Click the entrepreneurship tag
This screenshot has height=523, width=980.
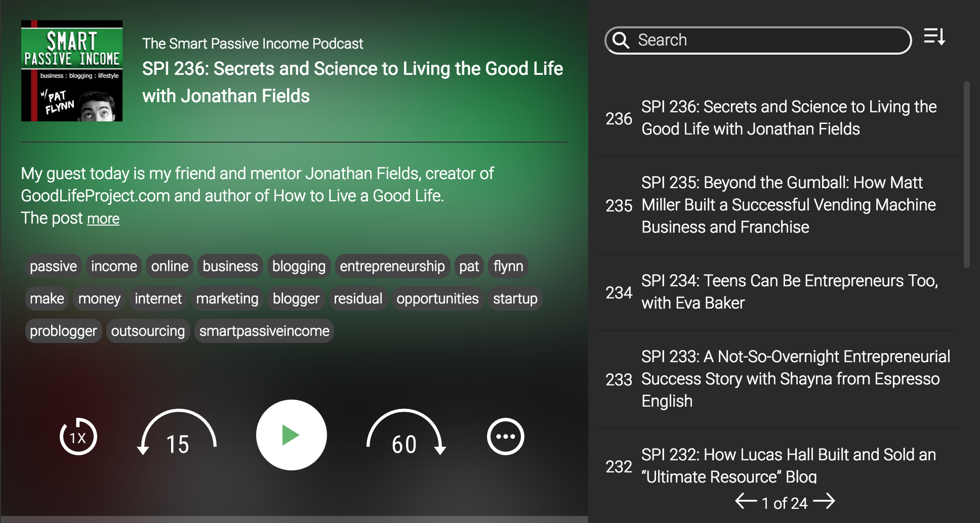392,266
